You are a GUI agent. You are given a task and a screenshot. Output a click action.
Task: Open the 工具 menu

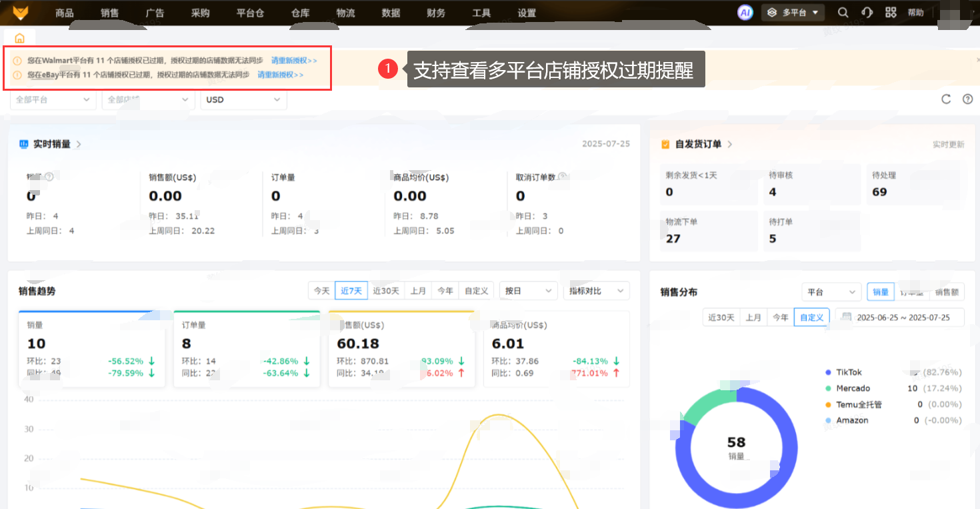coord(481,13)
